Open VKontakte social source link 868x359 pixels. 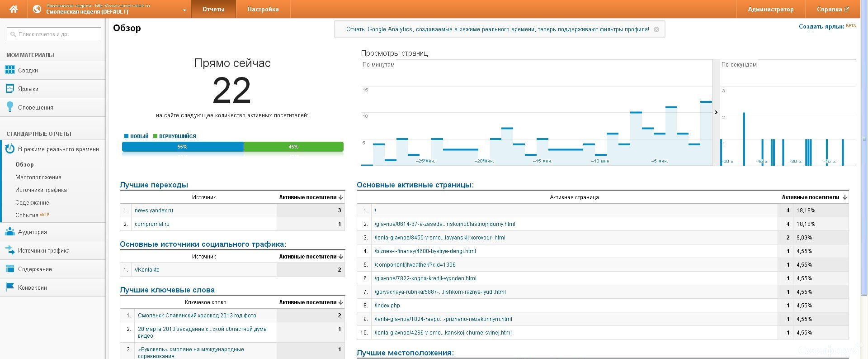(x=147, y=270)
